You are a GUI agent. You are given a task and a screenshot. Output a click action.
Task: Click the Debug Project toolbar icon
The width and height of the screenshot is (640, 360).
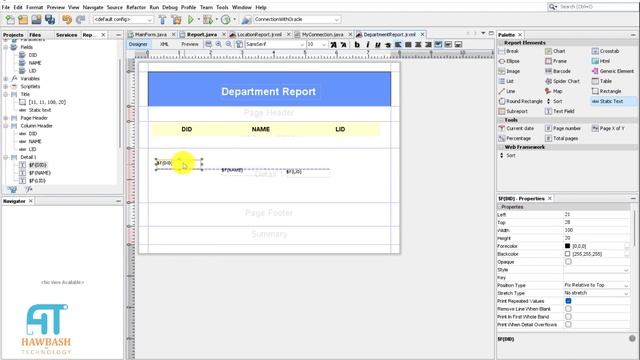(x=208, y=19)
